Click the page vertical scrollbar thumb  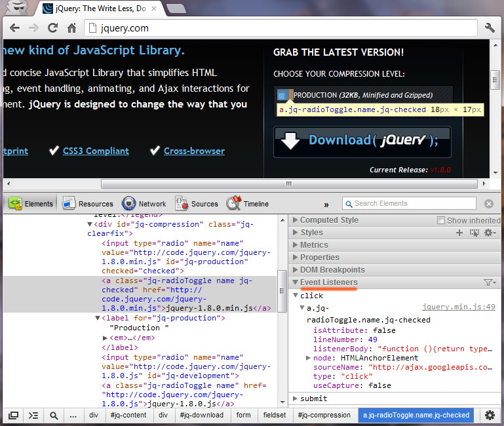(x=495, y=80)
